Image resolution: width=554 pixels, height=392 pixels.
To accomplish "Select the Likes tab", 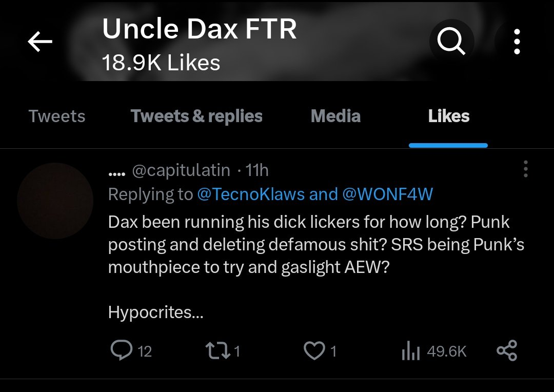I will coord(449,116).
